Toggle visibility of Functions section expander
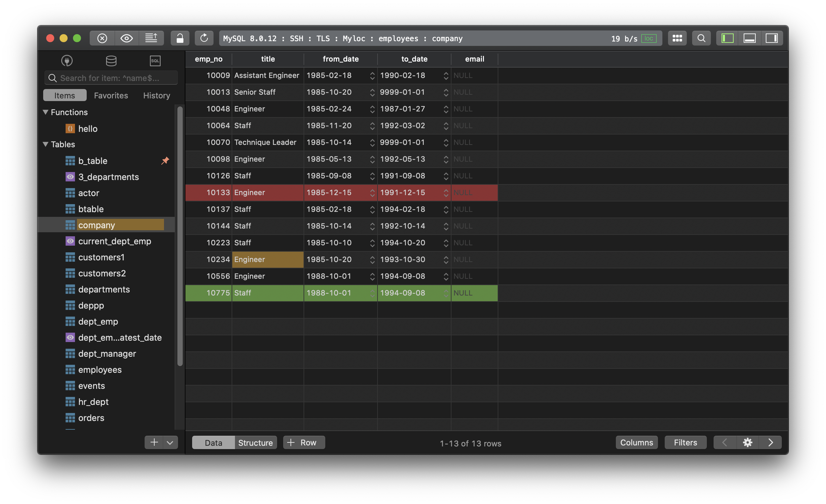826x504 pixels. point(46,111)
